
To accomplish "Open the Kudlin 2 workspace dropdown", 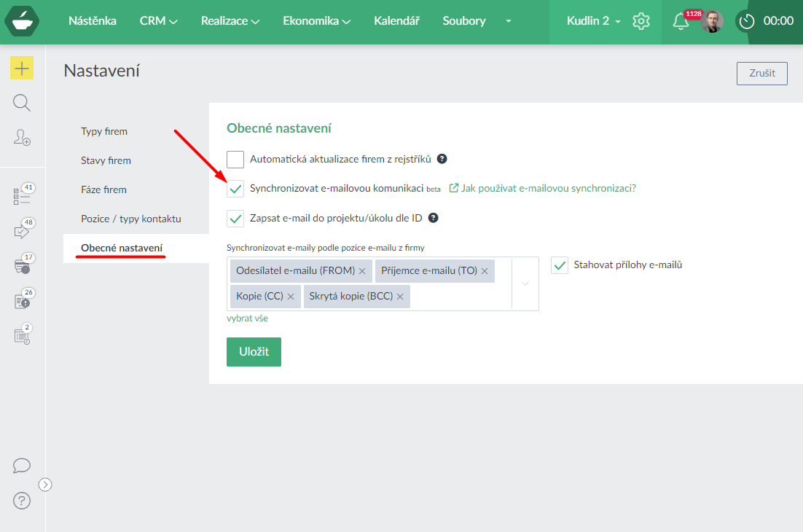I will [x=593, y=21].
